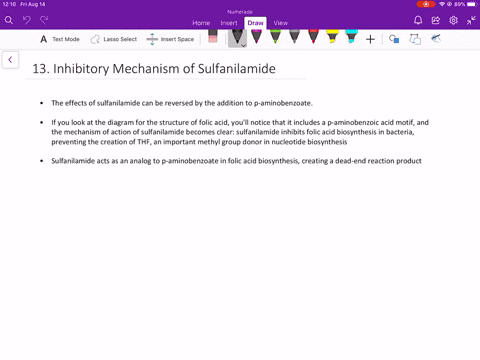Open the Home tab
Image resolution: width=480 pixels, height=360 pixels.
click(x=201, y=23)
